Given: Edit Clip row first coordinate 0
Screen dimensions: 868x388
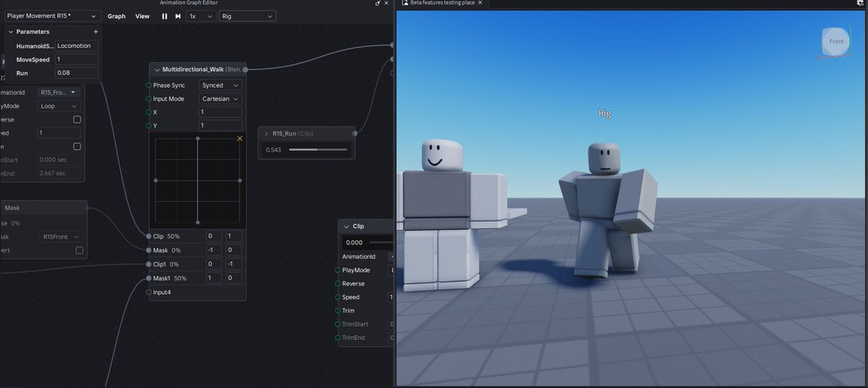Looking at the screenshot, I should (x=214, y=236).
